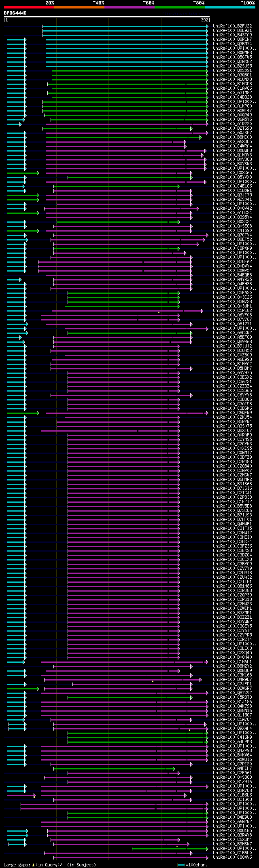This screenshot has width=259, height=868.
Task: Open hit UniRef100_B4STA9
Action: (232, 35)
